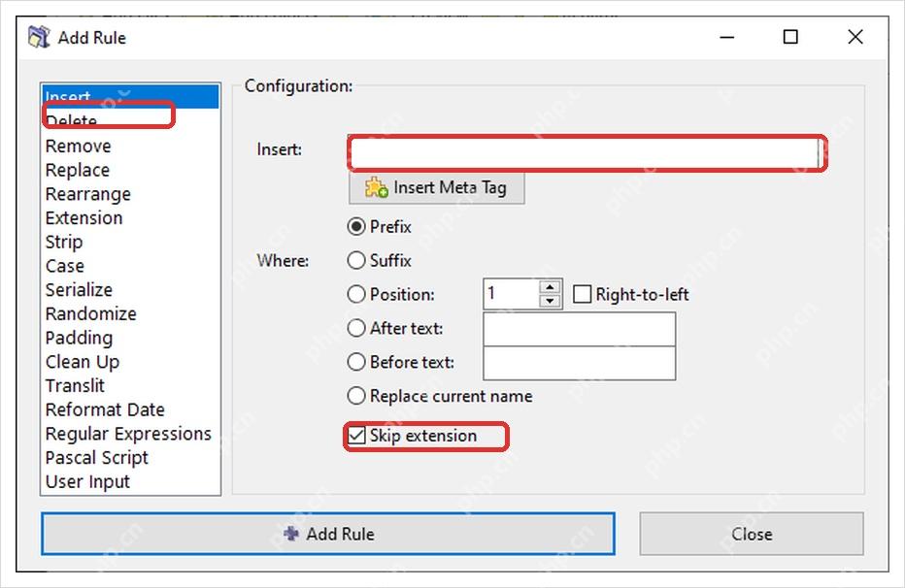Image resolution: width=905 pixels, height=588 pixels.
Task: Click the Insert text field
Action: [x=585, y=154]
